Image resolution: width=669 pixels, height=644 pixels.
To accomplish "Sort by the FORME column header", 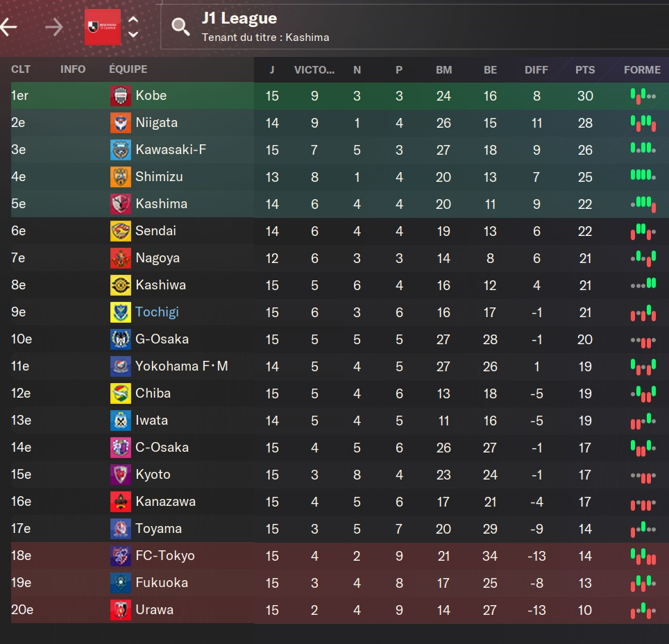I will 642,69.
